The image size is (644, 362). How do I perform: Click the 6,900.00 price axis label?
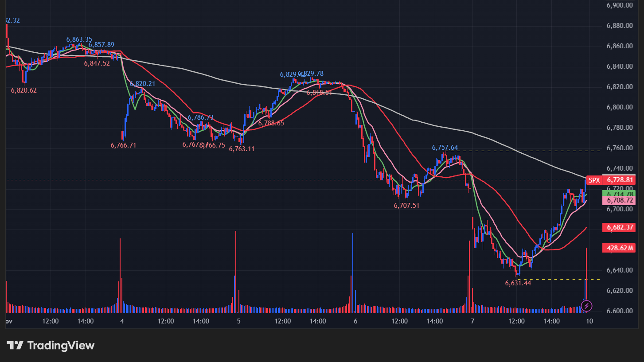click(x=619, y=5)
